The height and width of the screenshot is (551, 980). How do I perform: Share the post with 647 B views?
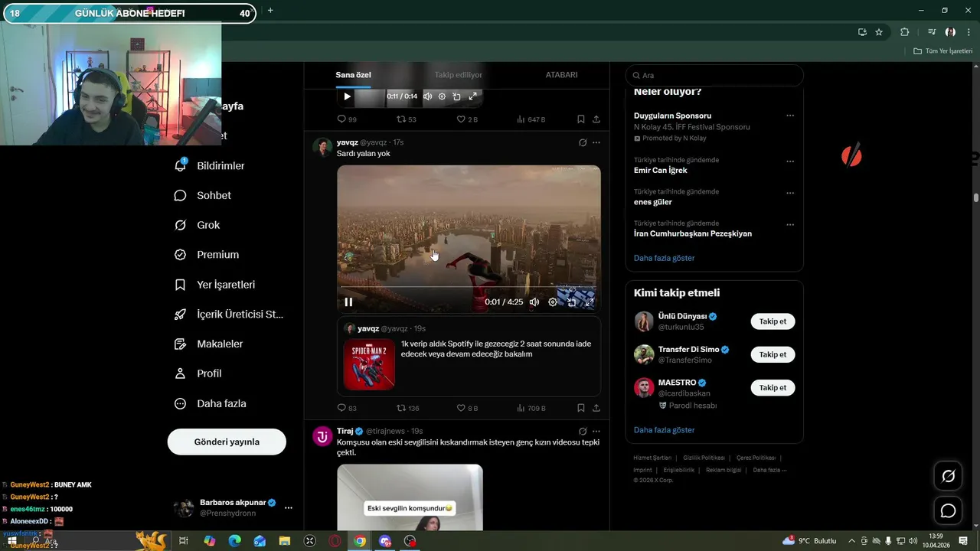click(x=596, y=119)
